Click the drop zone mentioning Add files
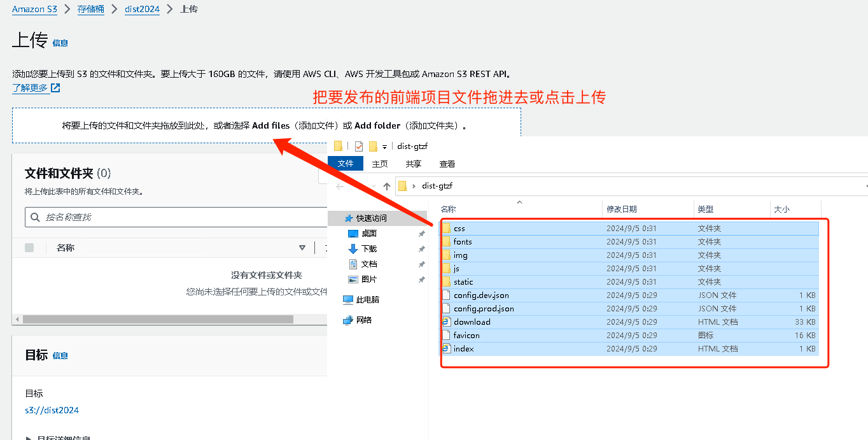This screenshot has width=868, height=440. (x=266, y=125)
